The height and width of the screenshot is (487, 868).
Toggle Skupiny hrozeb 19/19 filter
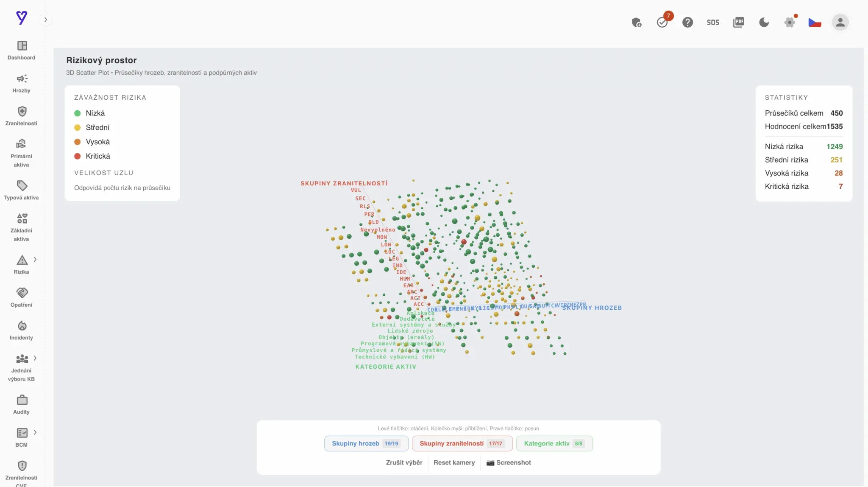click(x=366, y=443)
